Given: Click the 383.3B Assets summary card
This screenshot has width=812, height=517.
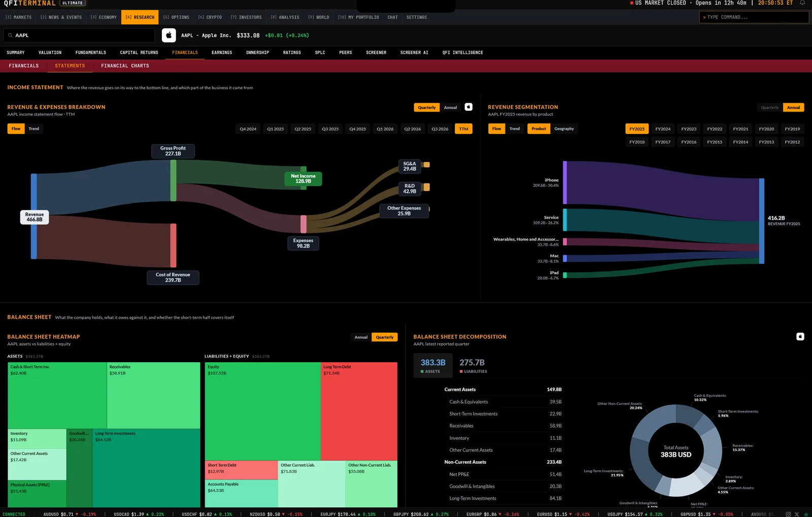Looking at the screenshot, I should click(433, 366).
